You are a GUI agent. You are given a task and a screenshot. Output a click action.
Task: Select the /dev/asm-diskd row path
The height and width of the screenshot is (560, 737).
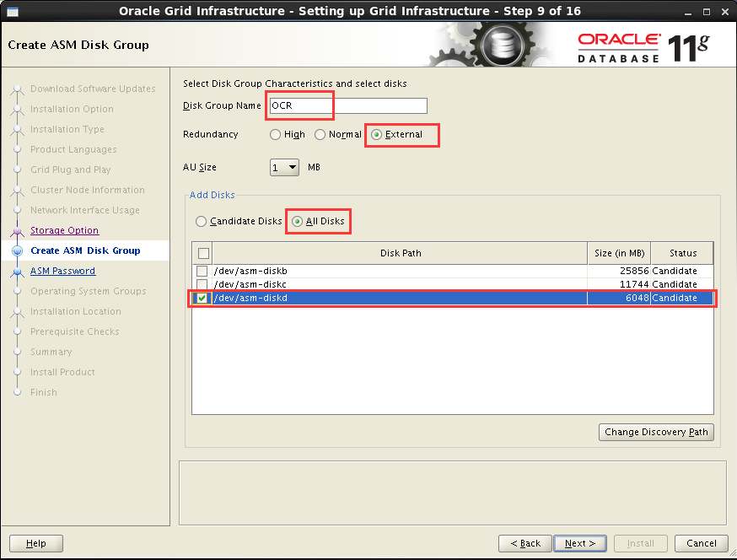point(250,298)
